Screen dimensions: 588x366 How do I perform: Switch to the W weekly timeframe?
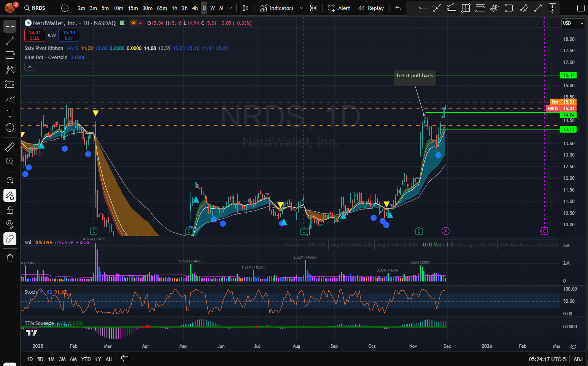coord(213,8)
